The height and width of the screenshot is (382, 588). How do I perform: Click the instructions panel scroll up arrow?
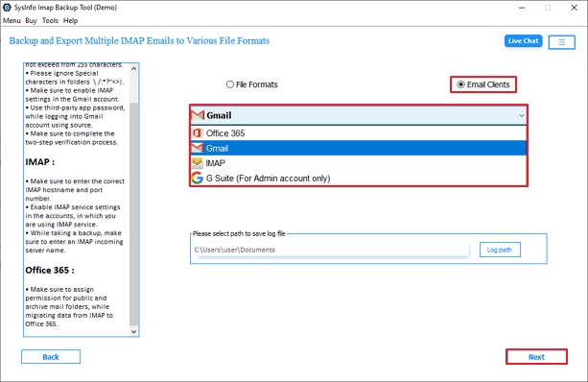coord(134,69)
